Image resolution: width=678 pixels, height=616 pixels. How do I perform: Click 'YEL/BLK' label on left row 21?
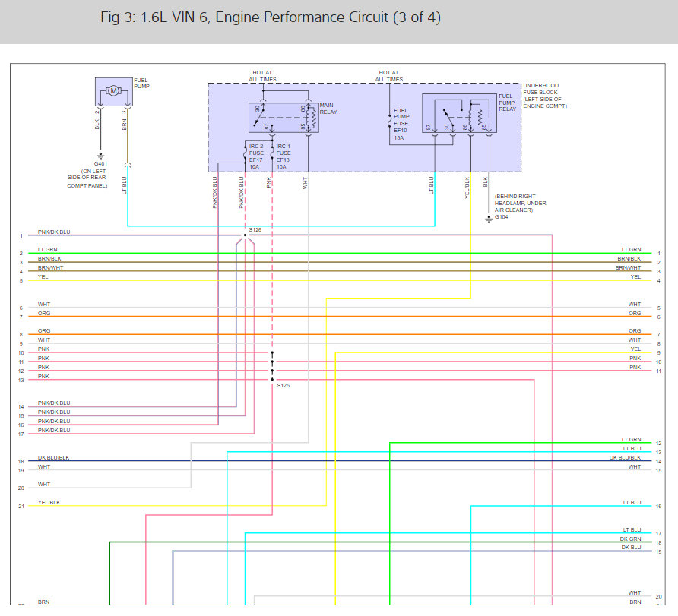tap(49, 502)
